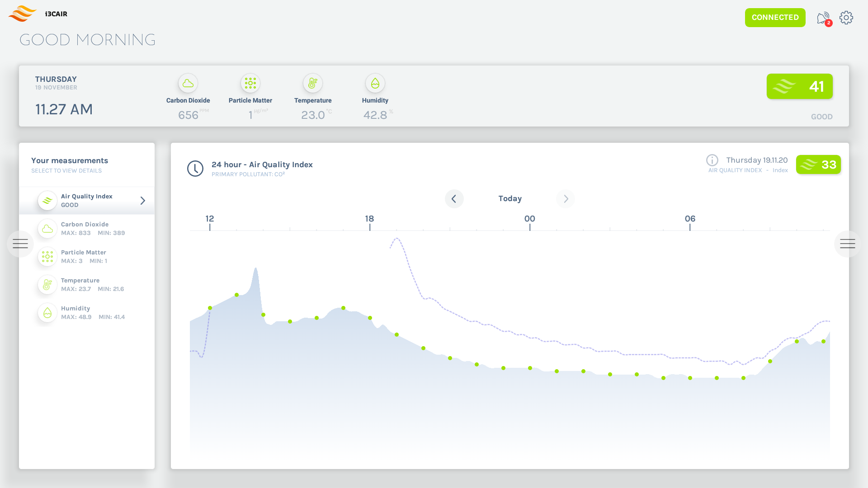868x488 pixels.
Task: Select Temperature in the measurements sidebar
Action: click(87, 284)
